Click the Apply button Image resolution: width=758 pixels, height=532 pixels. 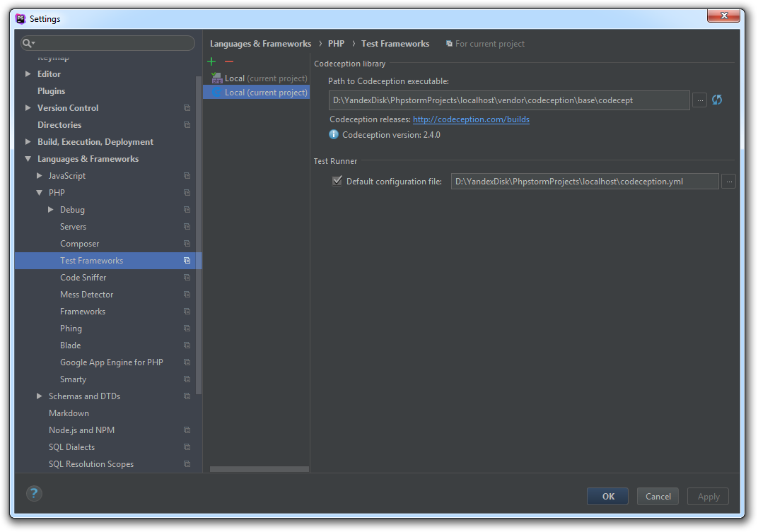tap(709, 496)
